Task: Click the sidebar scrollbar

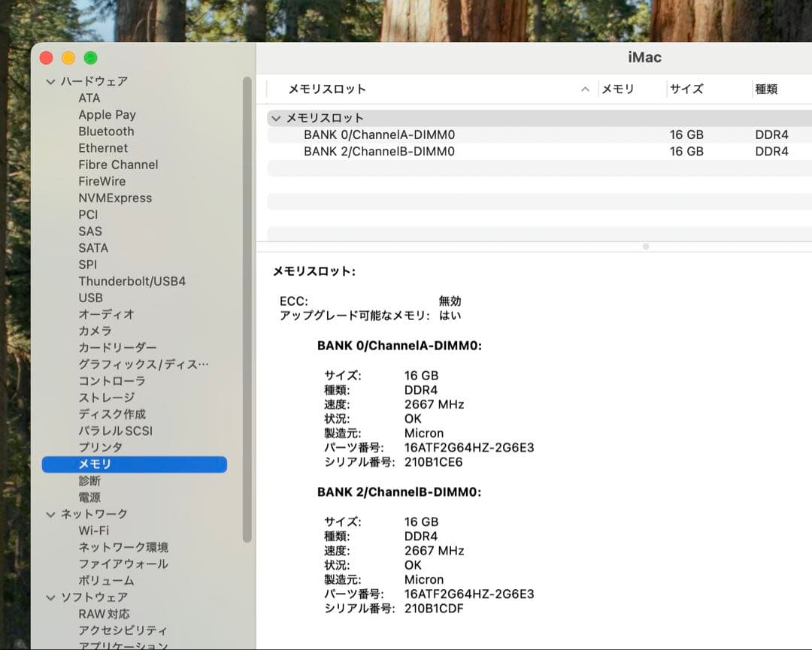Action: pyautogui.click(x=248, y=301)
